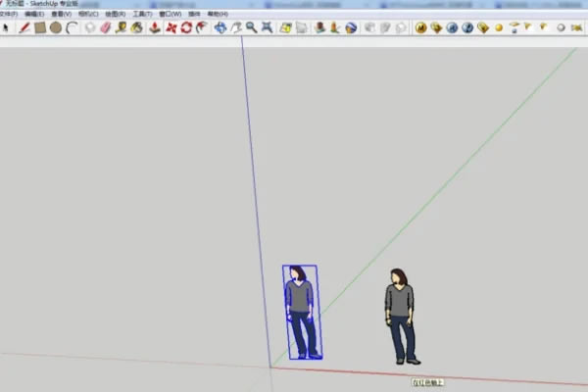Select the arrow Select tool
Screen dimensions: 588x392
pyautogui.click(x=6, y=27)
